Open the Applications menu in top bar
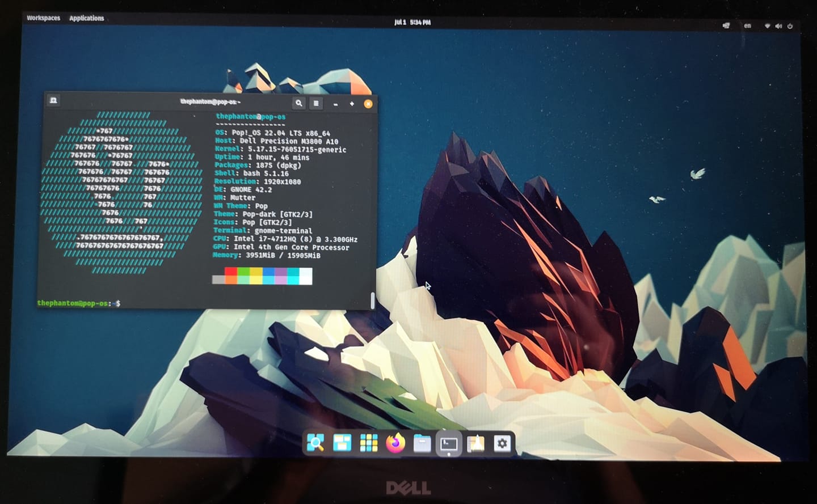The height and width of the screenshot is (504, 817). click(86, 18)
